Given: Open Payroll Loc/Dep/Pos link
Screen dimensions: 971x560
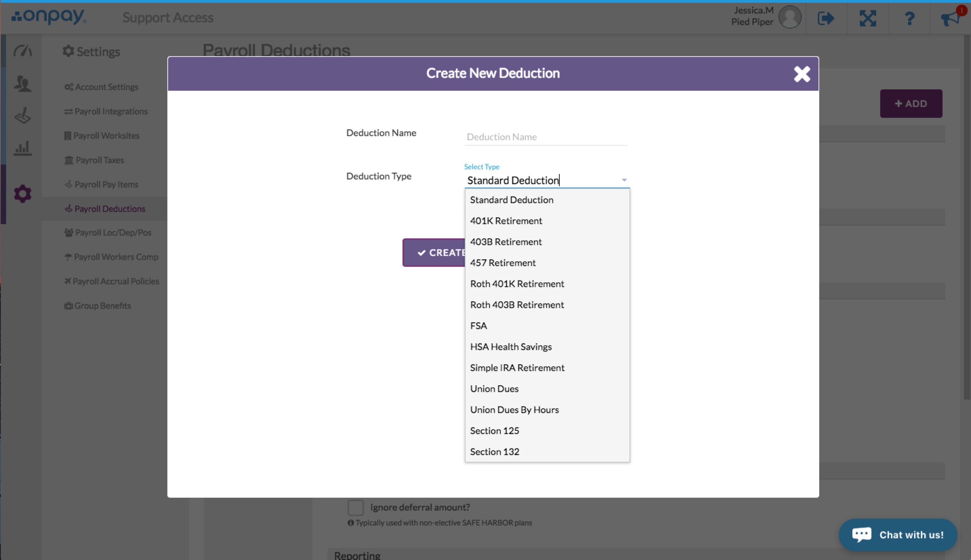Looking at the screenshot, I should [x=108, y=233].
